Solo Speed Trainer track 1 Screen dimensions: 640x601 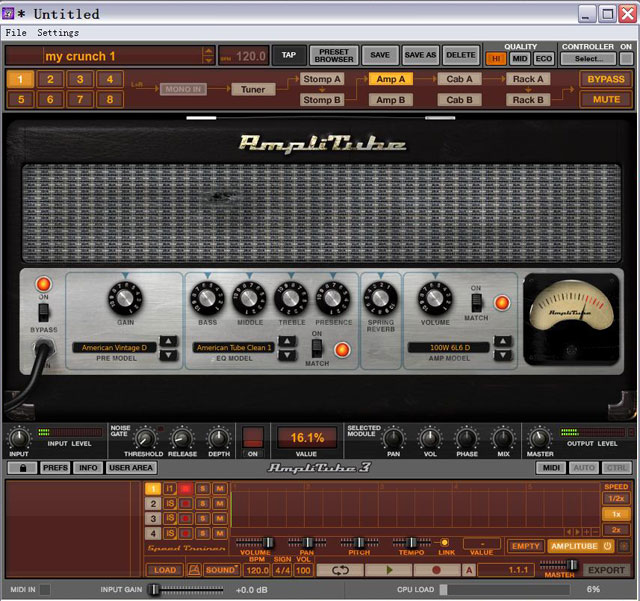click(202, 489)
